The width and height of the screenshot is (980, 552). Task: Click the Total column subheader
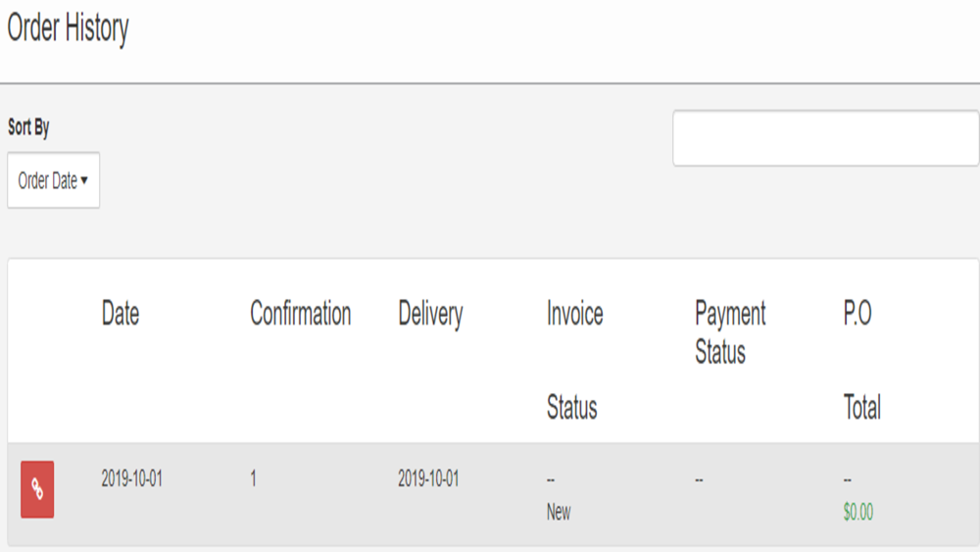tap(861, 407)
